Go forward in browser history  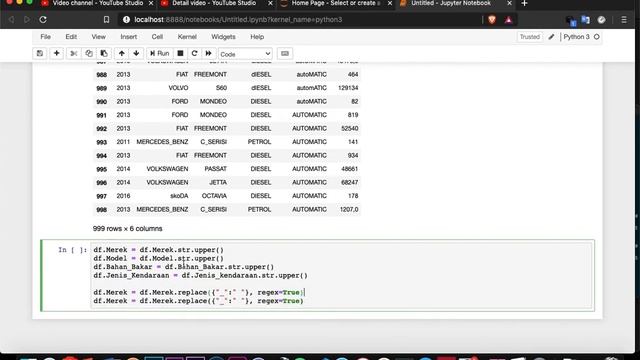(27, 20)
